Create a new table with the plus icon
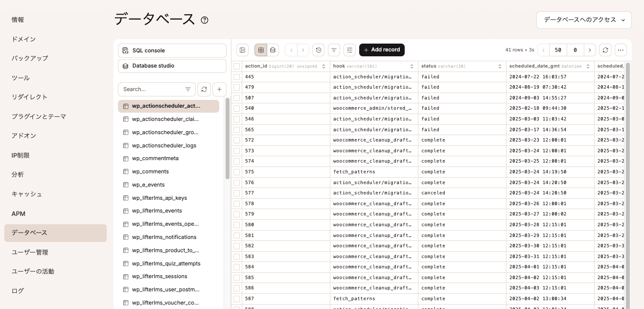The image size is (644, 309). tap(219, 89)
